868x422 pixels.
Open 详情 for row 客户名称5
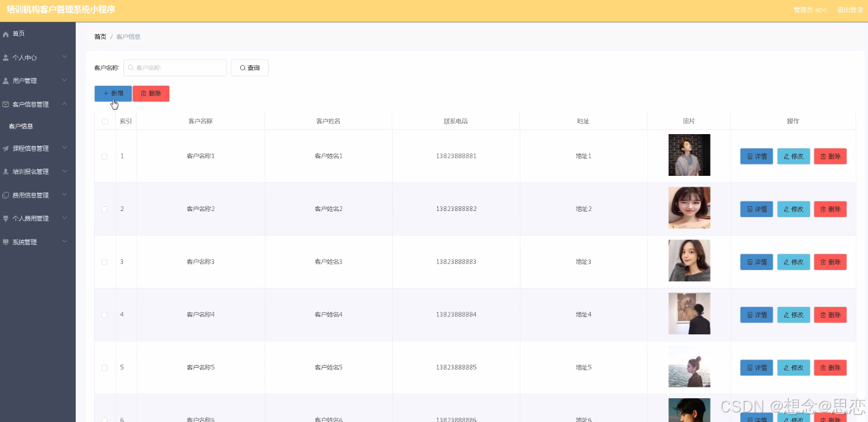757,368
